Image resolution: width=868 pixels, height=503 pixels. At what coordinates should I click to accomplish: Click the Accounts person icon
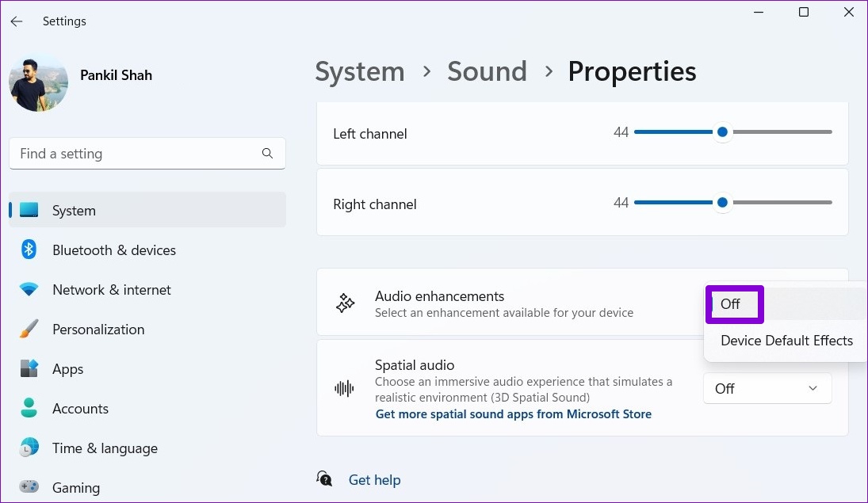click(29, 409)
